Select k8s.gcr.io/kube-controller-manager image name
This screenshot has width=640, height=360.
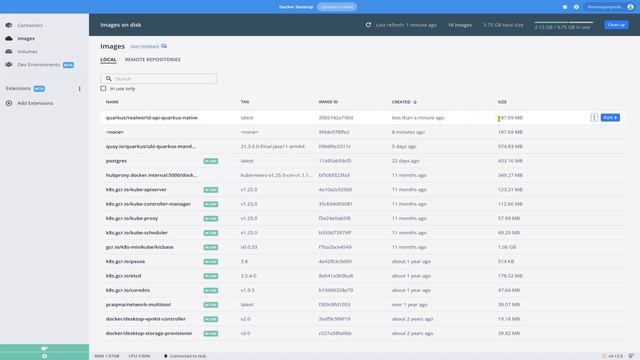pos(148,204)
